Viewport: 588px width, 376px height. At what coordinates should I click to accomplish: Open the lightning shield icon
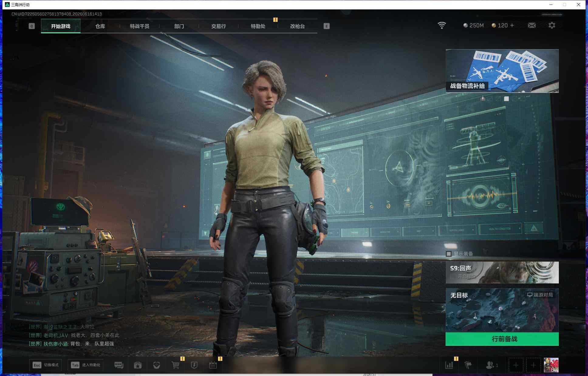(194, 365)
